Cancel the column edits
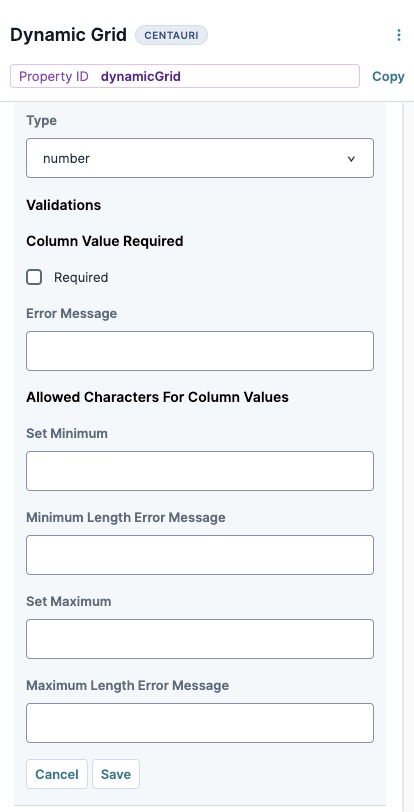 pyautogui.click(x=57, y=774)
